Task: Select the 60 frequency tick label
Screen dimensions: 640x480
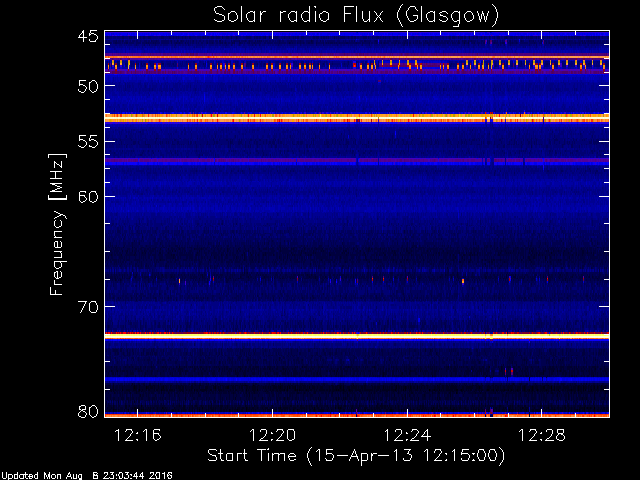Action: point(88,197)
